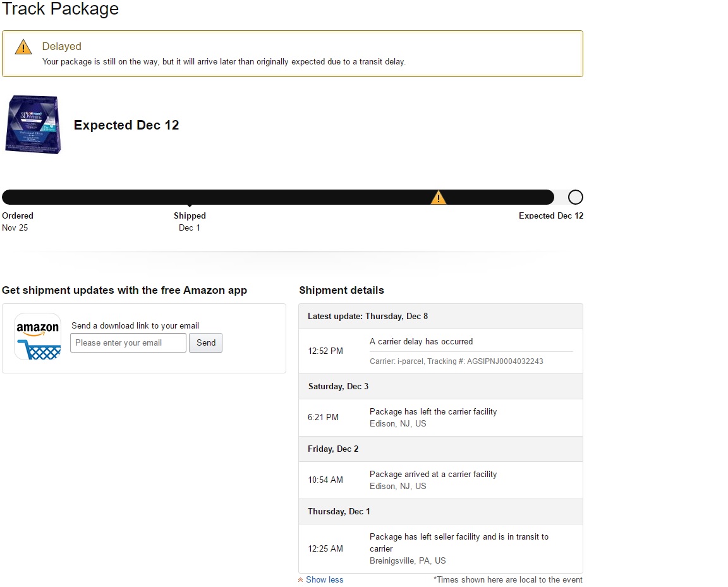The image size is (728, 587).
Task: Click the 'Expected Dec 12' heading beside product
Action: coord(126,125)
